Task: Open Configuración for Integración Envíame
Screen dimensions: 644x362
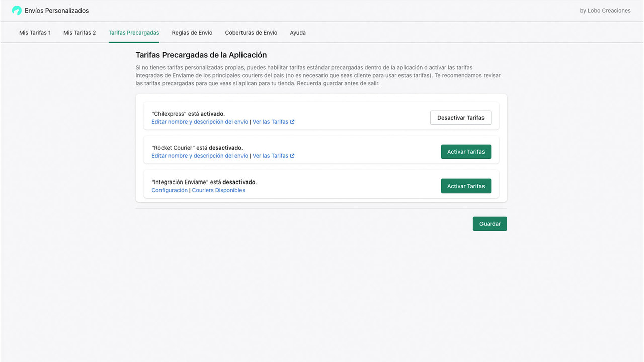Action: [x=170, y=190]
